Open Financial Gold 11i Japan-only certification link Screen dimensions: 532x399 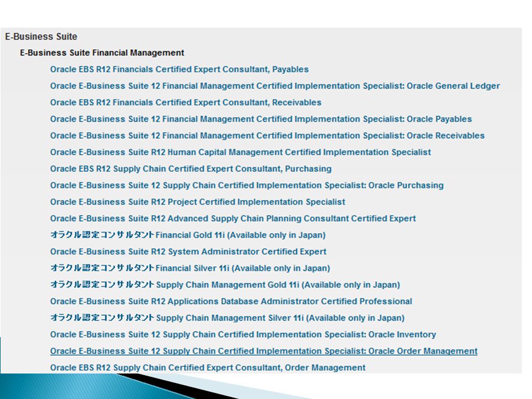188,235
